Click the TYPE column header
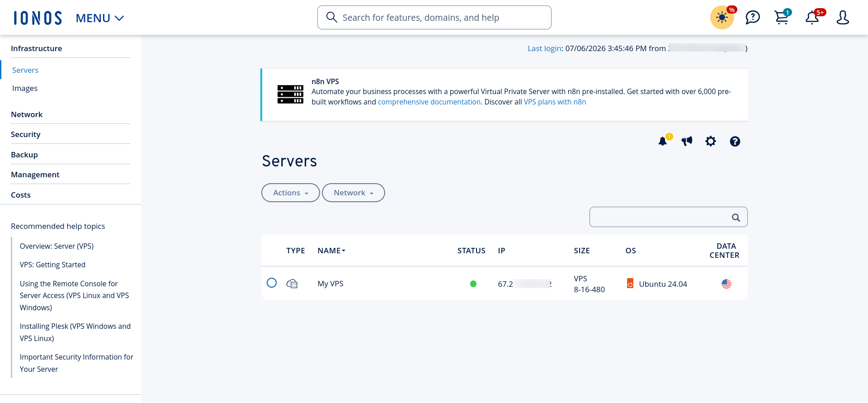The image size is (868, 403). pyautogui.click(x=296, y=251)
